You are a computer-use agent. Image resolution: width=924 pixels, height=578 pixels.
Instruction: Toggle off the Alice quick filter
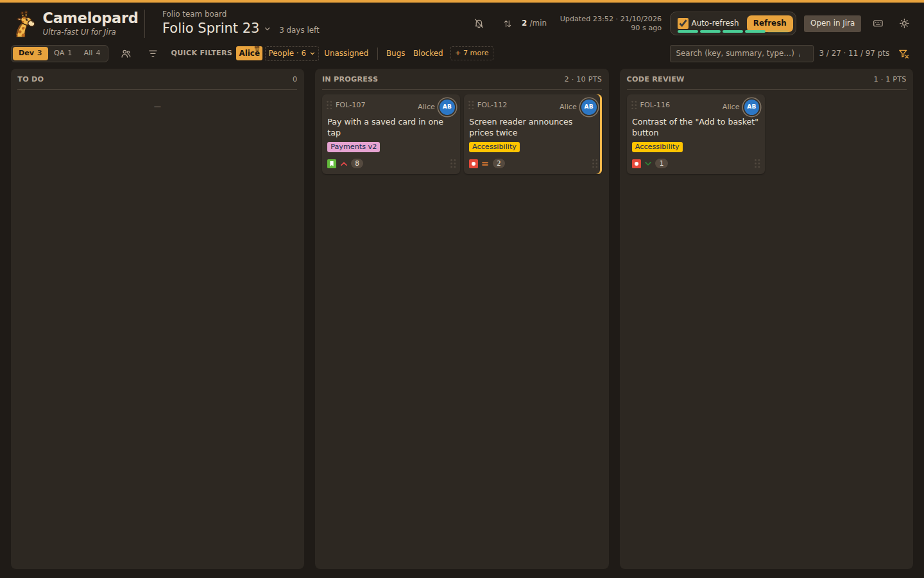(249, 53)
